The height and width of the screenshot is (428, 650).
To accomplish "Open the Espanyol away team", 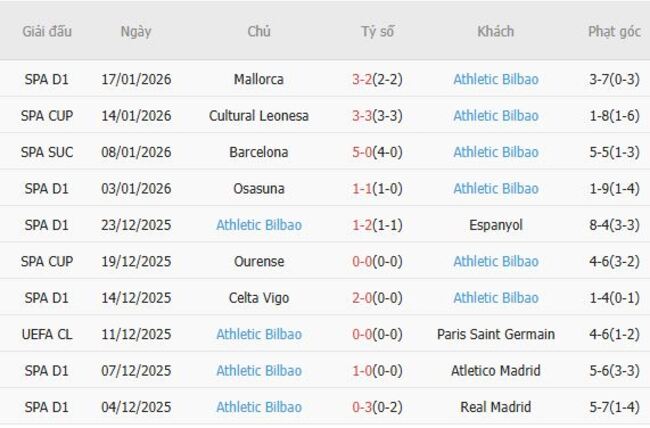I will [495, 225].
